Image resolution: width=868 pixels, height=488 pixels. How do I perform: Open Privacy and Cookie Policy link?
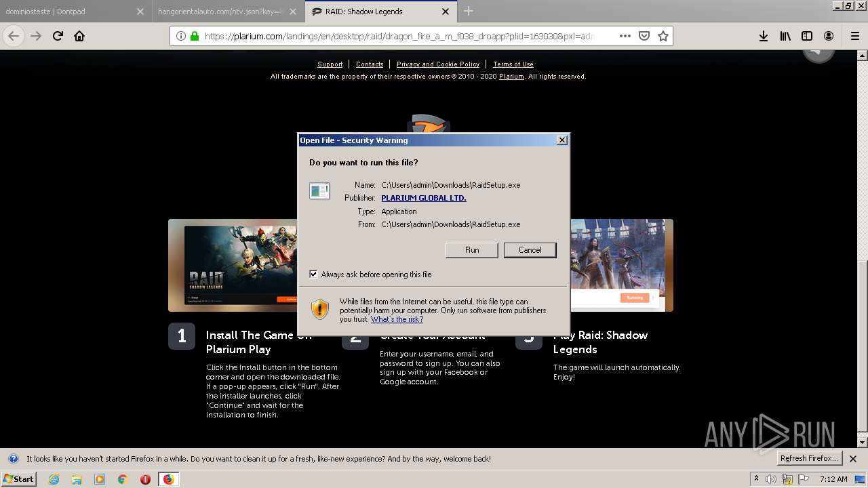(x=438, y=64)
